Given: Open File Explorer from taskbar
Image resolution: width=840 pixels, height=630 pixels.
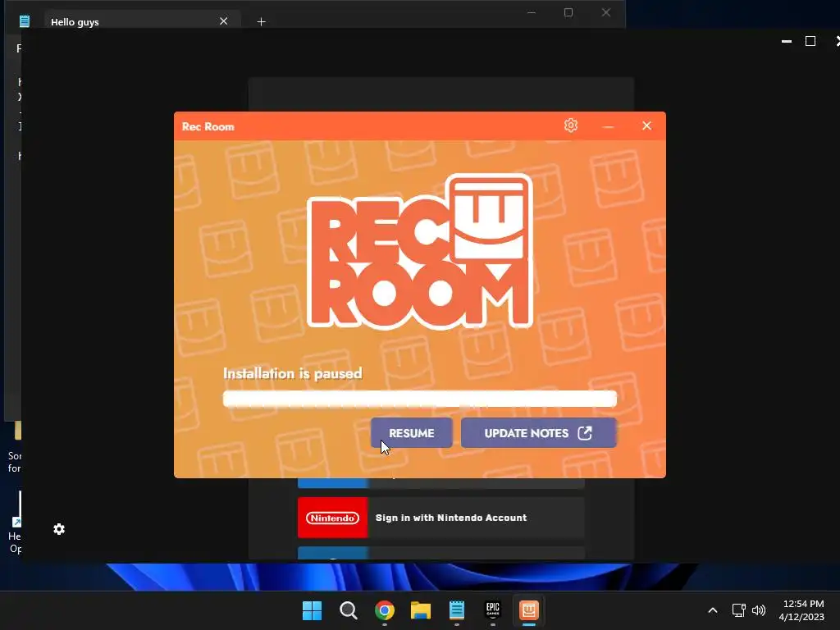Looking at the screenshot, I should [421, 610].
